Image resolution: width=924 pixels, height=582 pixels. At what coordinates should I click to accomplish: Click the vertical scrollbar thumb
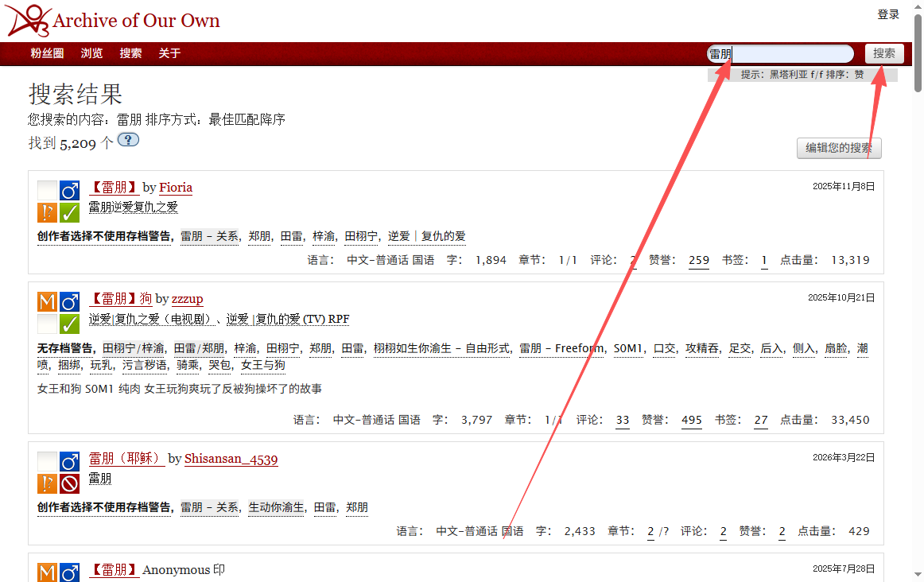(x=918, y=53)
